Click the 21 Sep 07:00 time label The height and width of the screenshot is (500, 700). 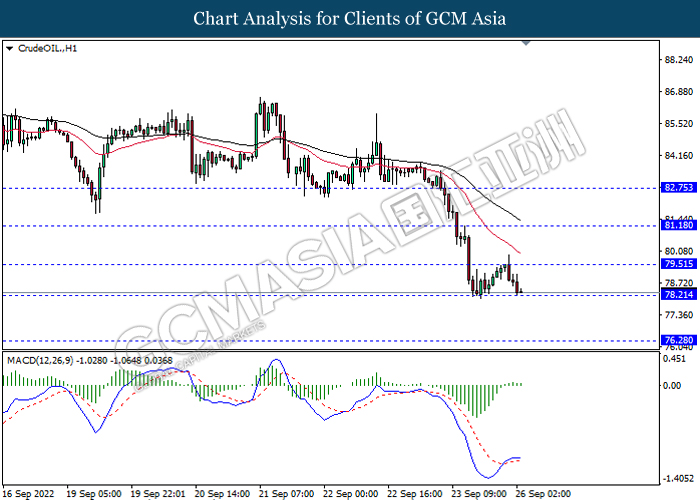(287, 494)
